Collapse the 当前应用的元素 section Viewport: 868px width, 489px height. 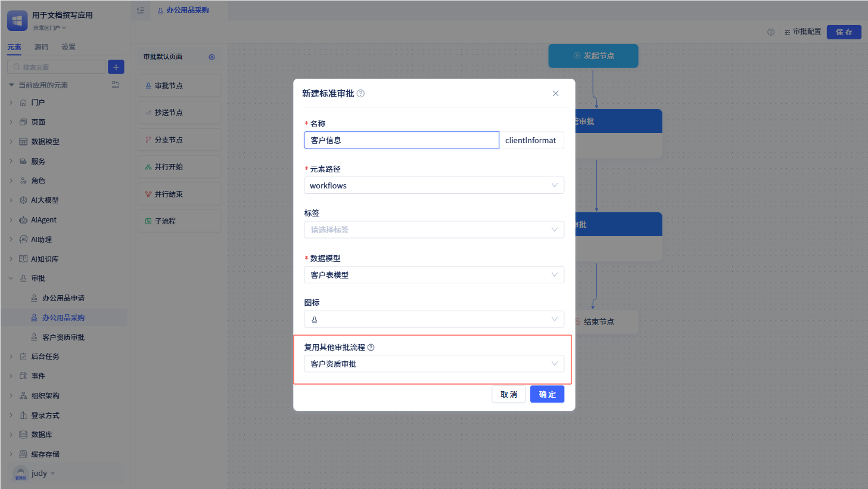pyautogui.click(x=11, y=85)
